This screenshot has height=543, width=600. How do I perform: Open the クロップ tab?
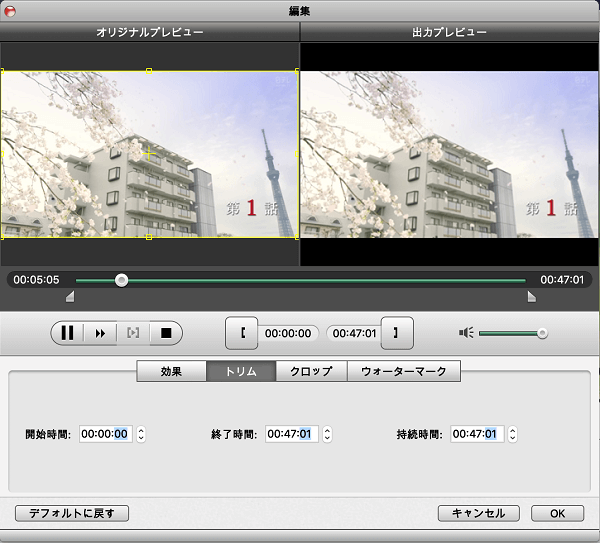pos(311,371)
